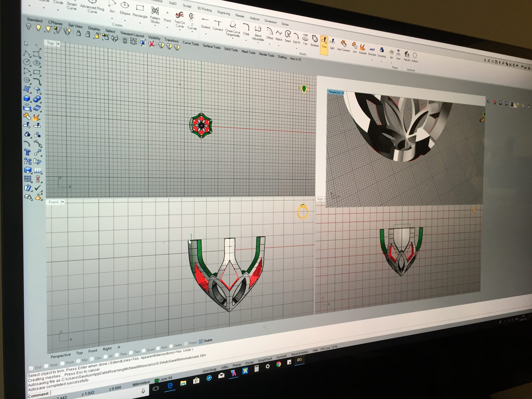
Task: Open the Calculator taskbar icon
Action: tap(256, 368)
